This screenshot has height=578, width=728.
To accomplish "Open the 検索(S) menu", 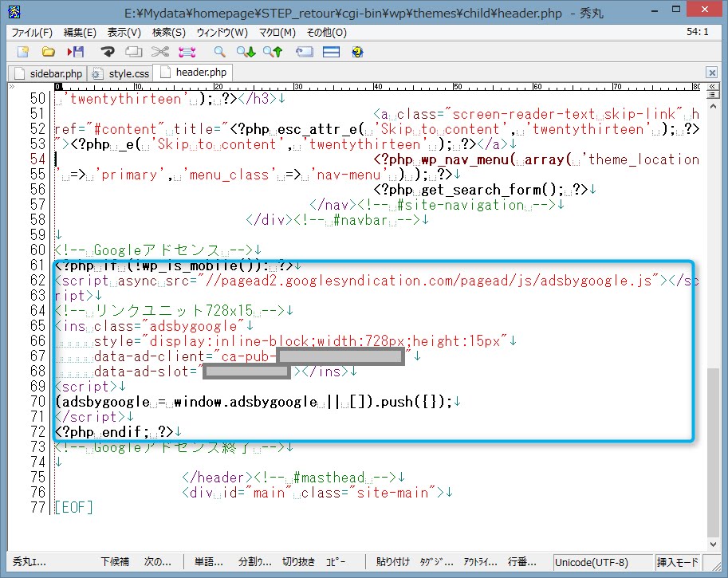I will click(168, 33).
